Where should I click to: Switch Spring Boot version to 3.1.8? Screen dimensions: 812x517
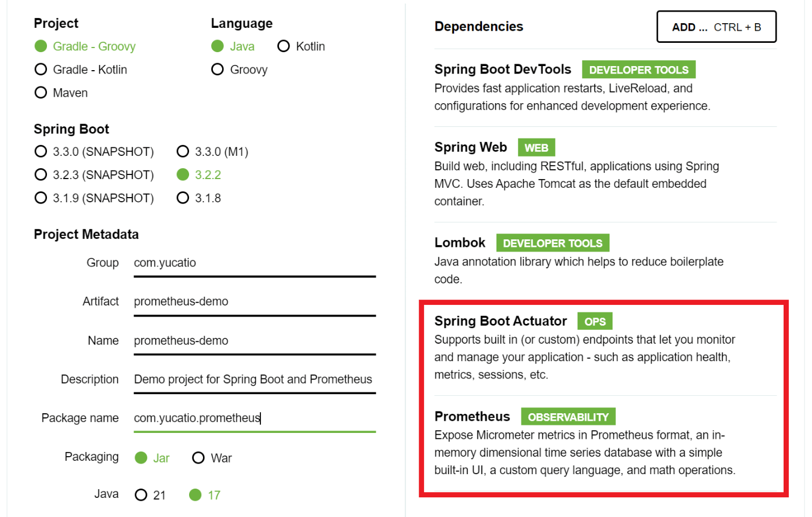point(183,198)
